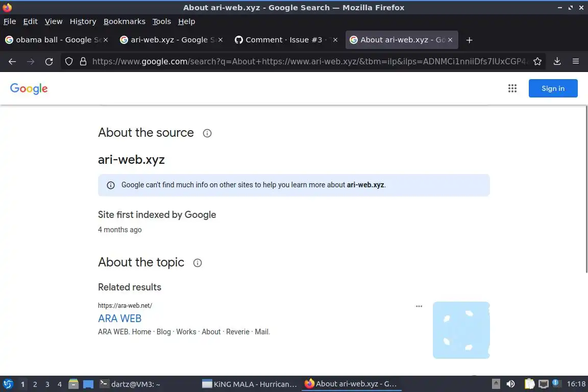
Task: Open the ARA WEB result link
Action: pyautogui.click(x=119, y=318)
